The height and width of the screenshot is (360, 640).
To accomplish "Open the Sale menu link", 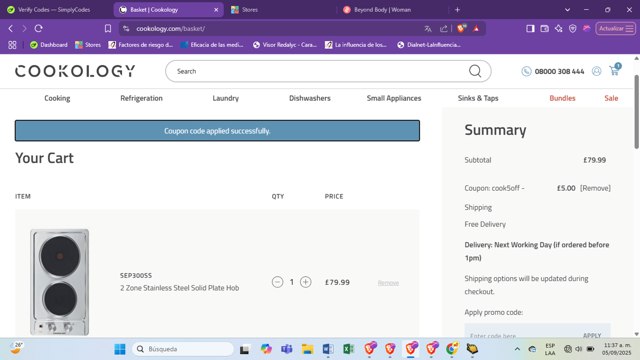I will click(x=611, y=98).
